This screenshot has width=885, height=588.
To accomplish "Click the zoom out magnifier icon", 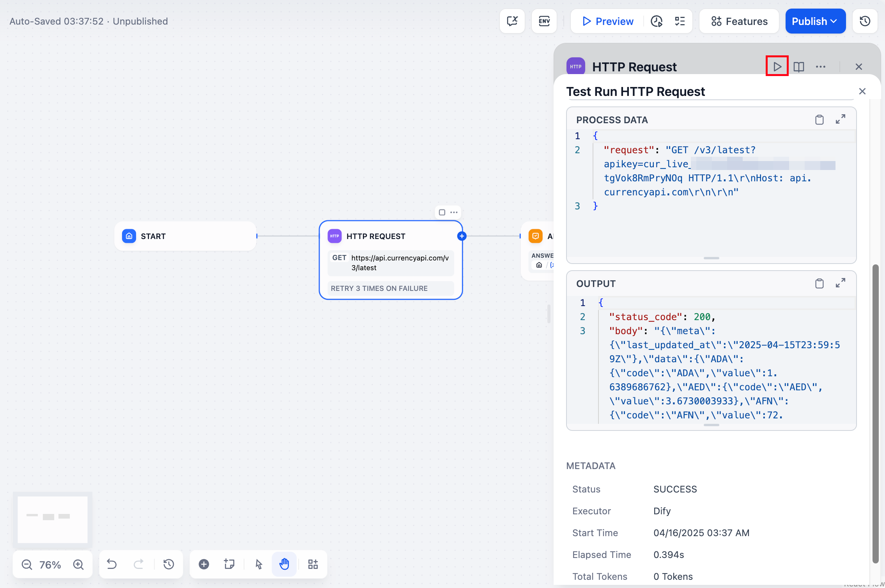I will (x=27, y=564).
